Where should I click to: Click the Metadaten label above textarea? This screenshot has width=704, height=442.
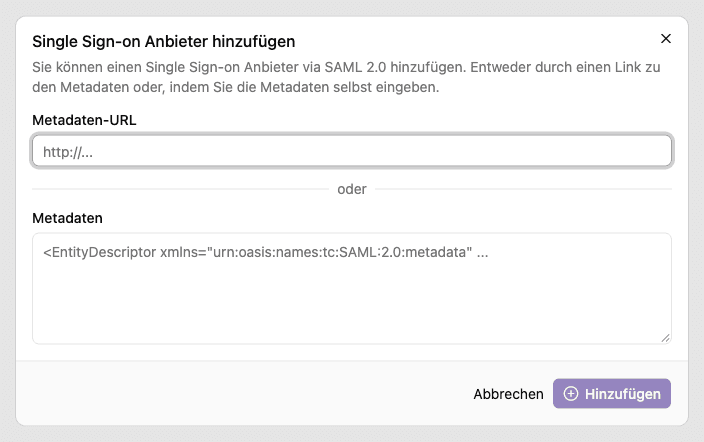point(67,218)
